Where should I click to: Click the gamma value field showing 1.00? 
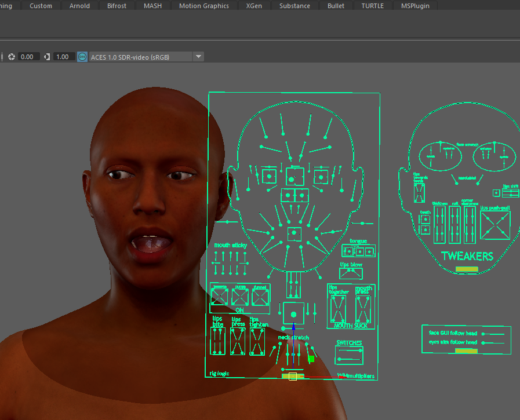(x=64, y=57)
